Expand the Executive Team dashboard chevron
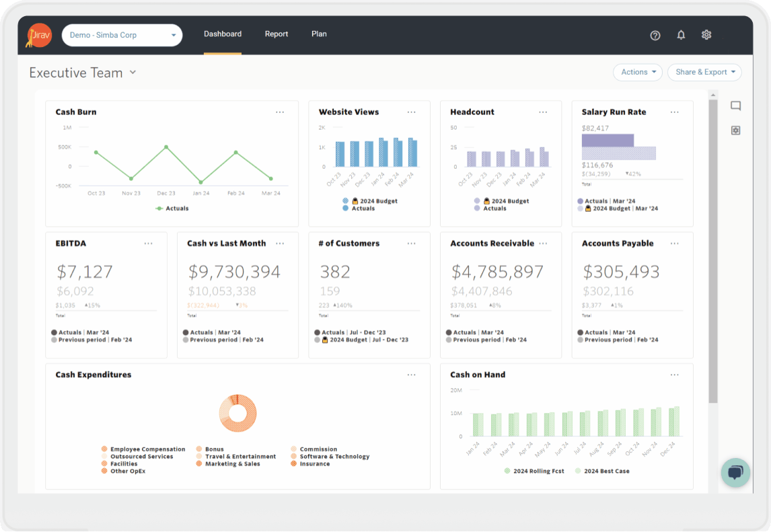Viewport: 771px width, 532px height. pos(133,73)
